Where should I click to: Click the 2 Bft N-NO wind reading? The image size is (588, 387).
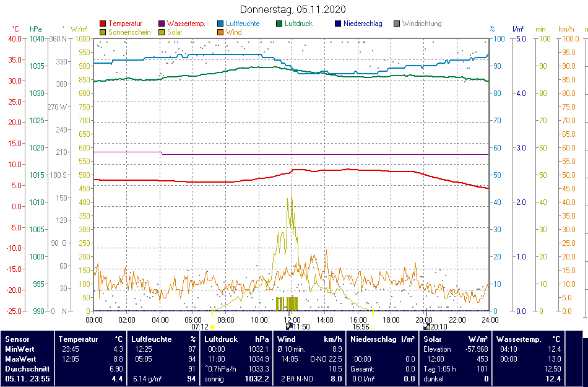click(297, 379)
